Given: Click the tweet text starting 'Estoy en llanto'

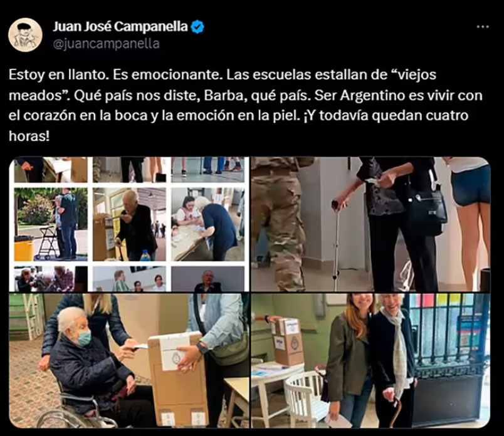Looking at the screenshot, I should pos(246,105).
